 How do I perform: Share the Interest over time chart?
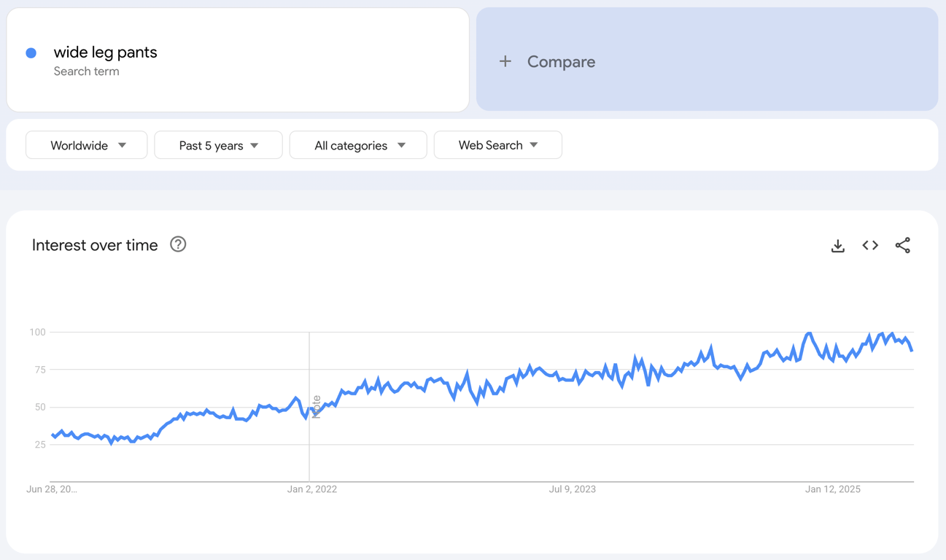(903, 246)
